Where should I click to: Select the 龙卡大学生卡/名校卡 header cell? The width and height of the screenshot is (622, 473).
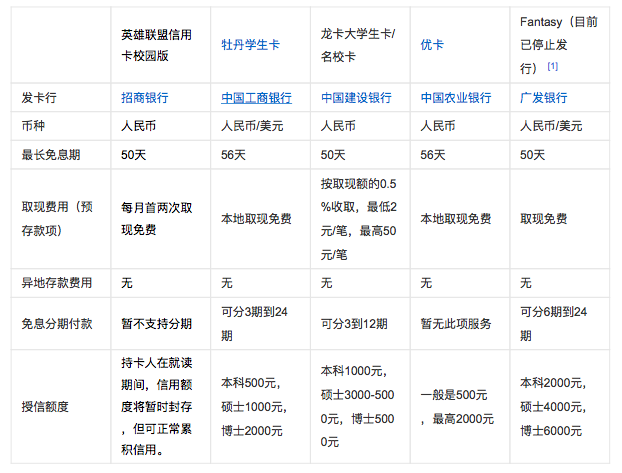(358, 45)
